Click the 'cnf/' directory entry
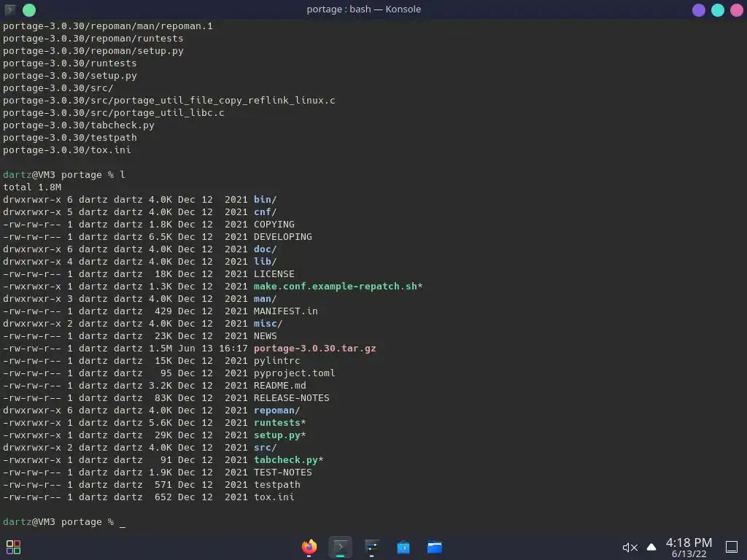Viewport: 747px width, 560px height. click(x=265, y=212)
